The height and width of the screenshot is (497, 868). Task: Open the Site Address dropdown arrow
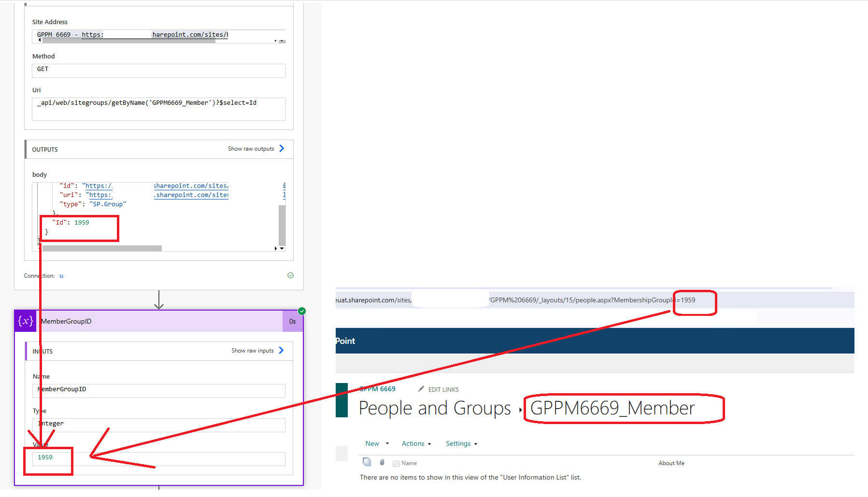pos(282,40)
